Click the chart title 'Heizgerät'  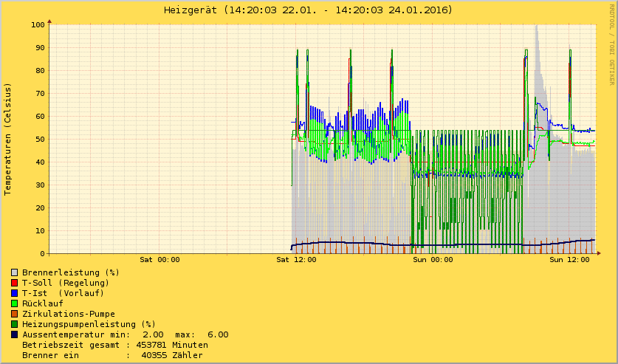pyautogui.click(x=190, y=10)
